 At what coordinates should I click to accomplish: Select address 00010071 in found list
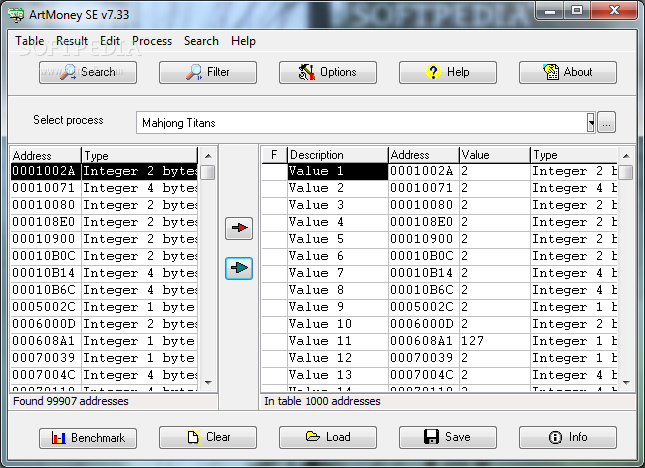(x=44, y=188)
